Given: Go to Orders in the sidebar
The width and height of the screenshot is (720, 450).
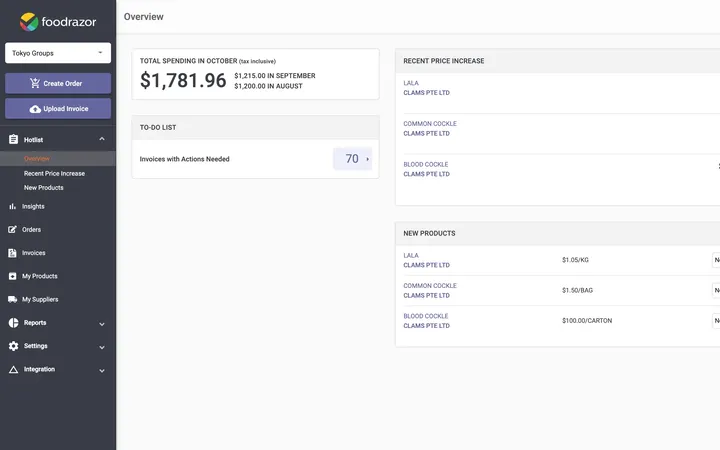Looking at the screenshot, I should (x=31, y=230).
